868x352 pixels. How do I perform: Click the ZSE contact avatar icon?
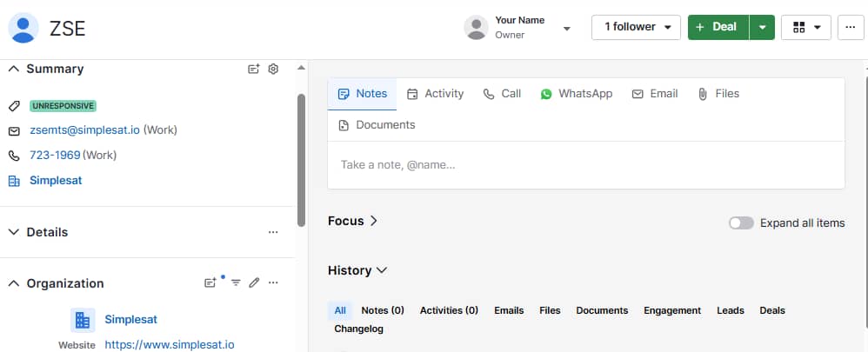coord(23,28)
